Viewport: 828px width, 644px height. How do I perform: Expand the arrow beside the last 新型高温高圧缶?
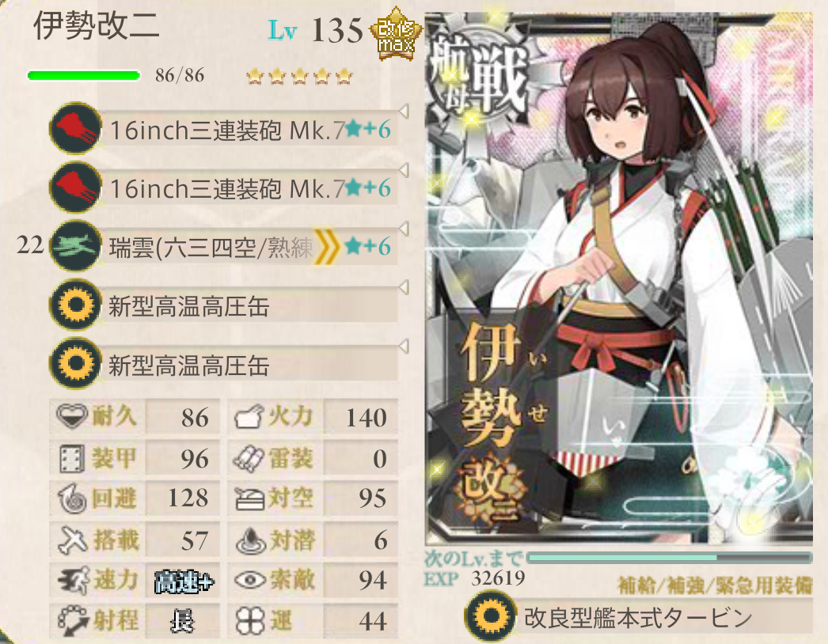(404, 347)
